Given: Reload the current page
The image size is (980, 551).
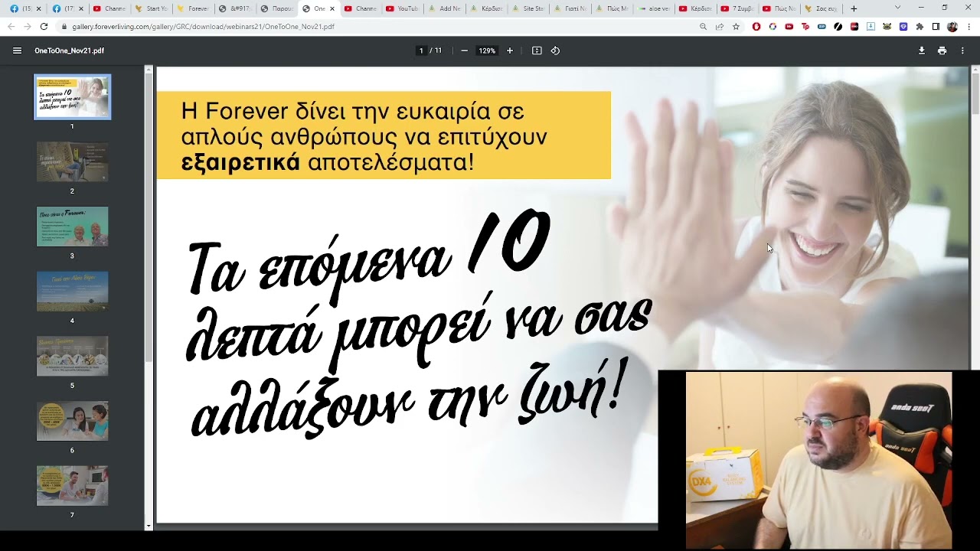Looking at the screenshot, I should [44, 26].
